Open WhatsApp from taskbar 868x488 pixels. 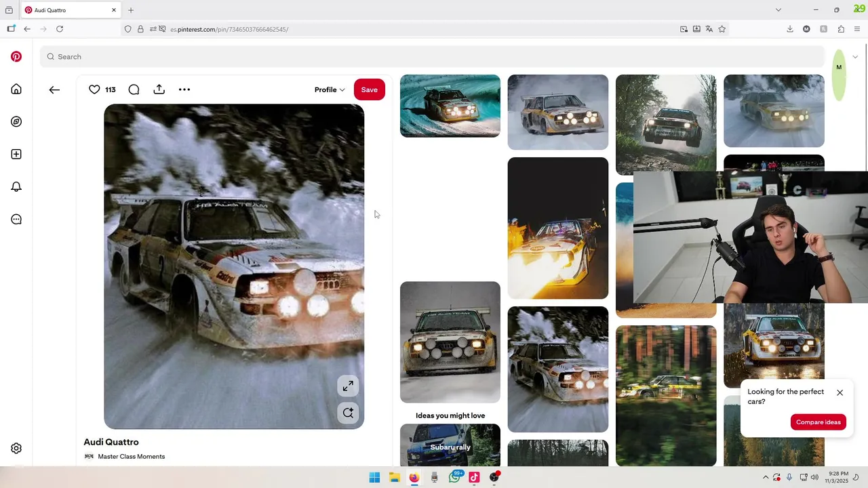pos(454,477)
